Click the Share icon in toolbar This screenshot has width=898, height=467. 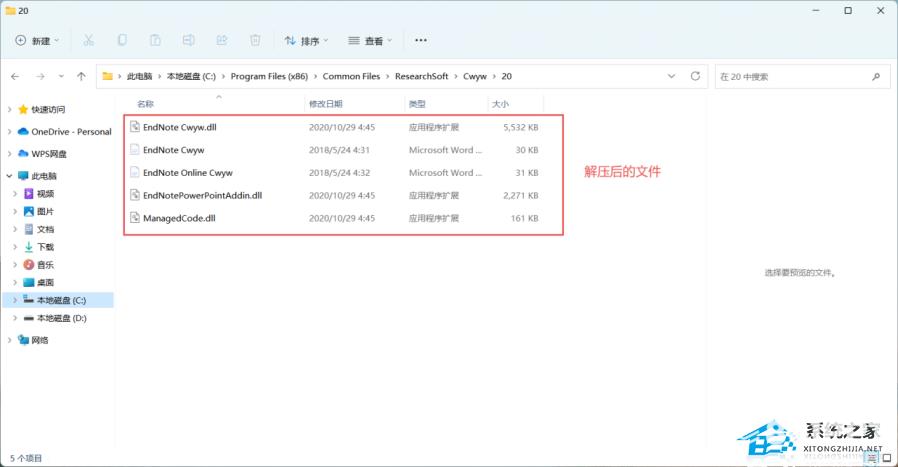coord(222,40)
